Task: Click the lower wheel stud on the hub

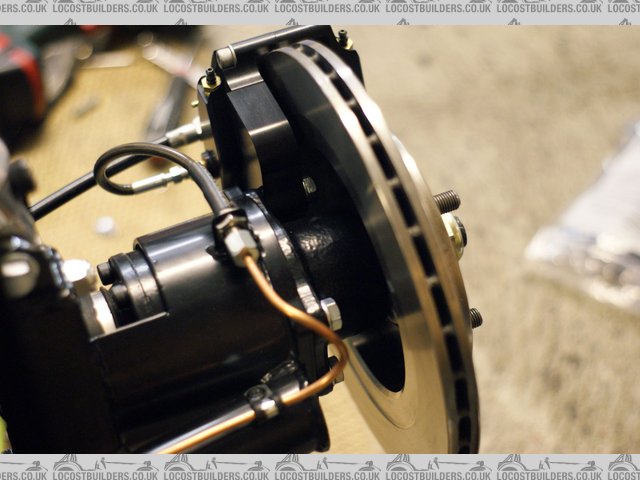Action: (474, 318)
